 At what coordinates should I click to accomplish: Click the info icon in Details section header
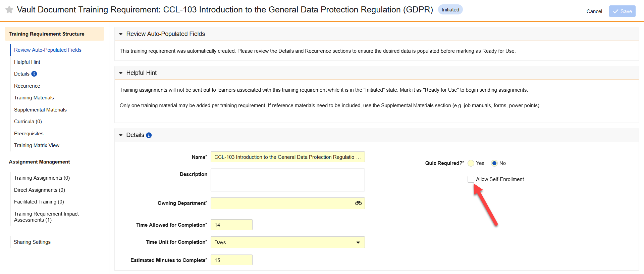pyautogui.click(x=149, y=135)
